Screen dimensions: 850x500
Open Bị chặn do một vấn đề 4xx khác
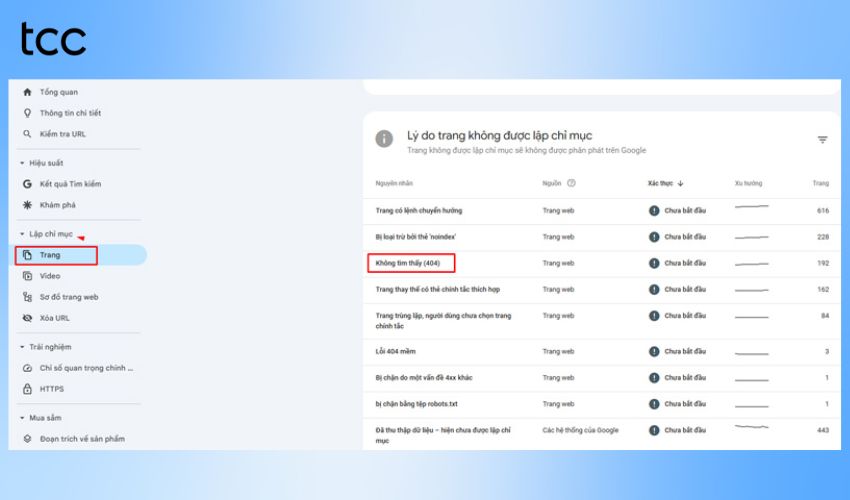point(424,377)
